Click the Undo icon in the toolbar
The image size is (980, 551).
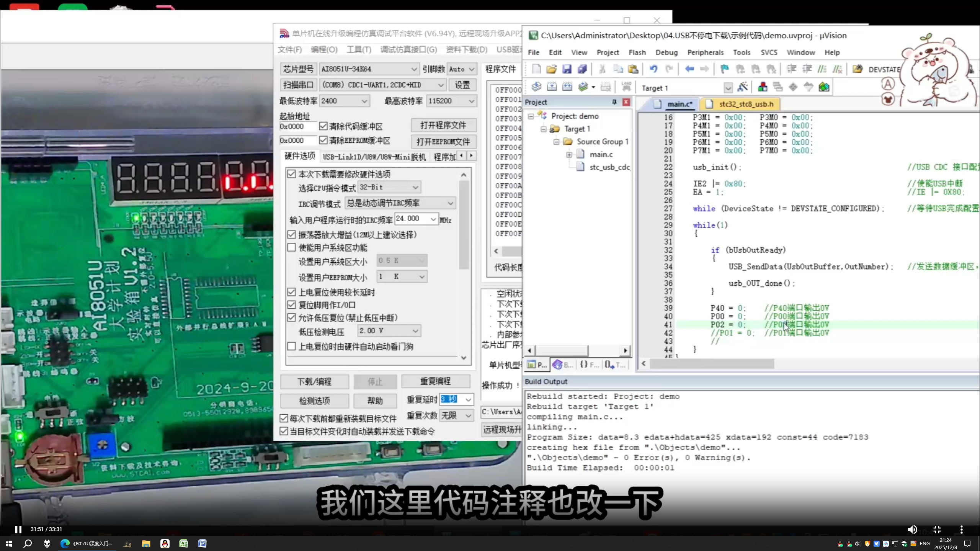tap(654, 69)
